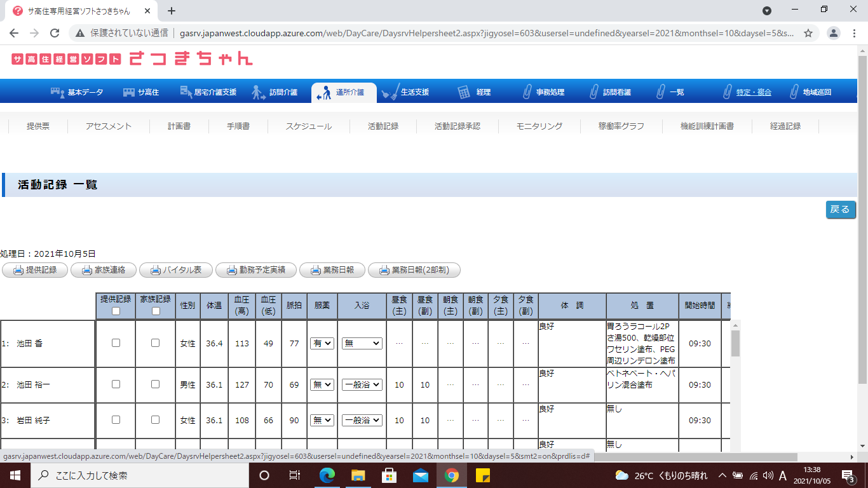
Task: Open the 居宅介護支援 icon in navigation
Action: click(x=186, y=92)
